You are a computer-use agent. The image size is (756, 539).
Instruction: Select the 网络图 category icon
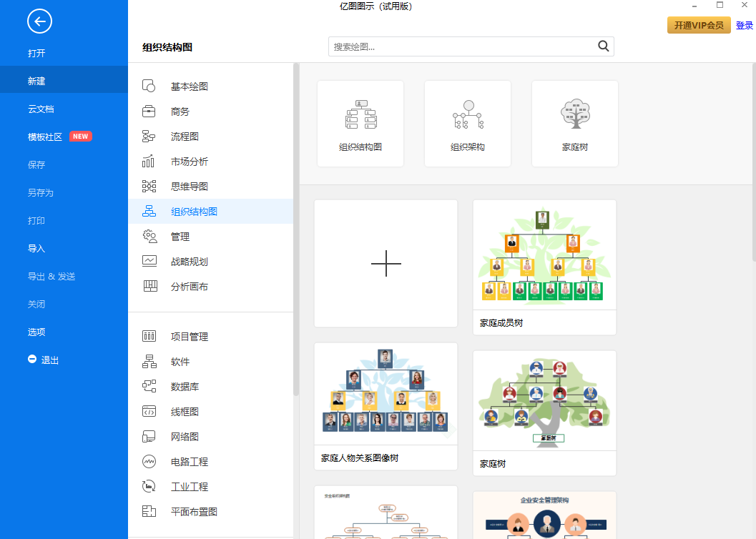coord(149,436)
